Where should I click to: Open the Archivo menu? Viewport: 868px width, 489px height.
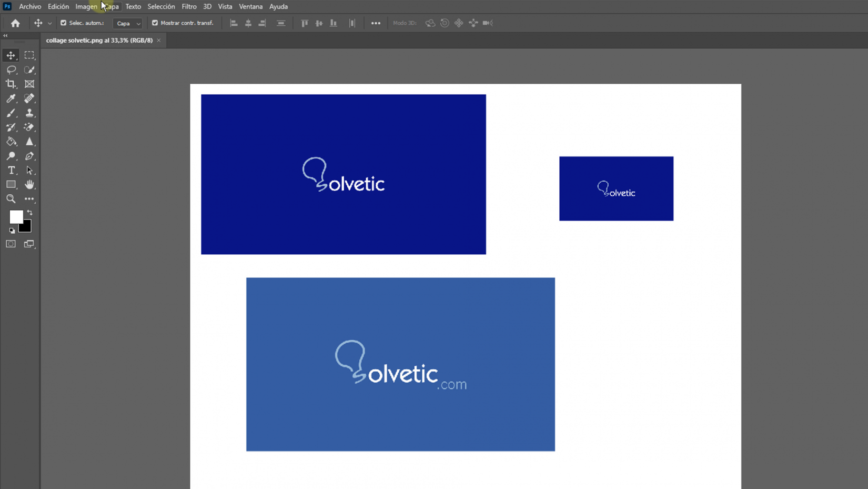[30, 7]
